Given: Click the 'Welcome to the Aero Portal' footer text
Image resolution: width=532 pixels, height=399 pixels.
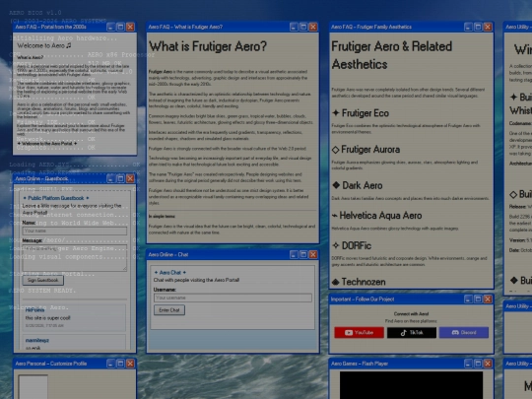Looking at the screenshot, I should [47, 144].
